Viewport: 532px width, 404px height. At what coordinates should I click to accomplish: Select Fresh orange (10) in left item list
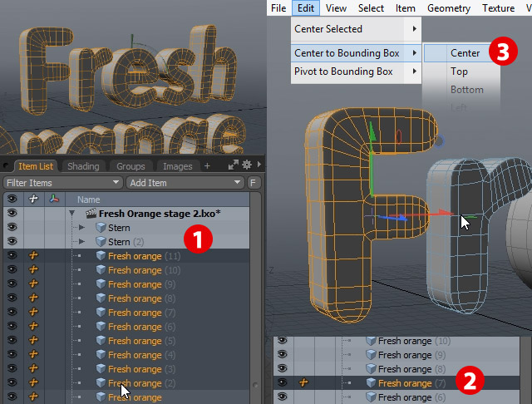point(144,270)
